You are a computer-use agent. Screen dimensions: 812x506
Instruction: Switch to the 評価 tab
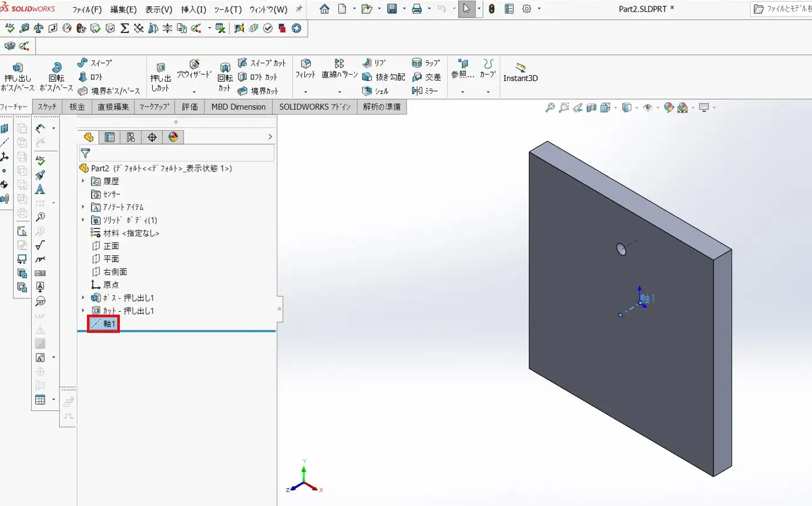click(x=190, y=107)
